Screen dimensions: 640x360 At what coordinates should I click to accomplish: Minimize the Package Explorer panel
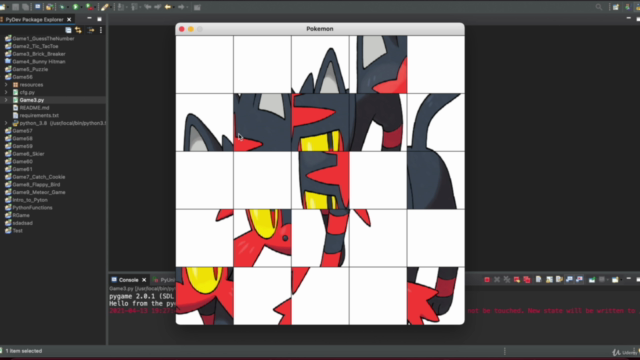tap(89, 19)
